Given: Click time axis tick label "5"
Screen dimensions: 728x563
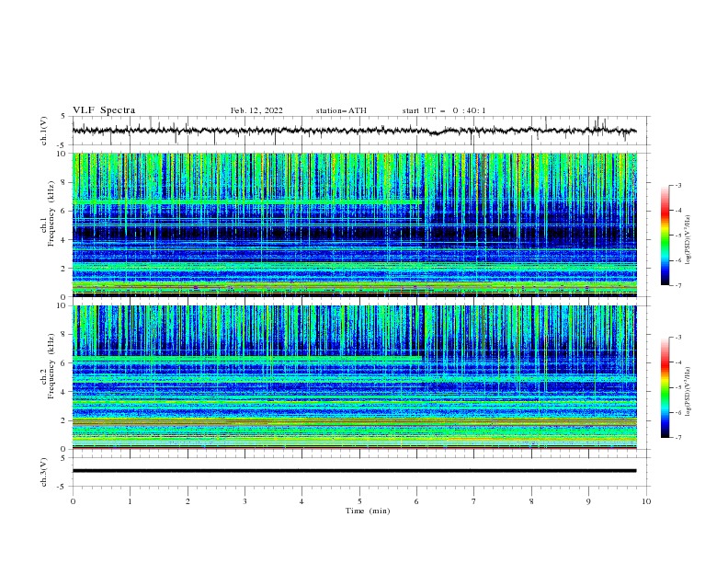Looking at the screenshot, I should click(359, 501).
